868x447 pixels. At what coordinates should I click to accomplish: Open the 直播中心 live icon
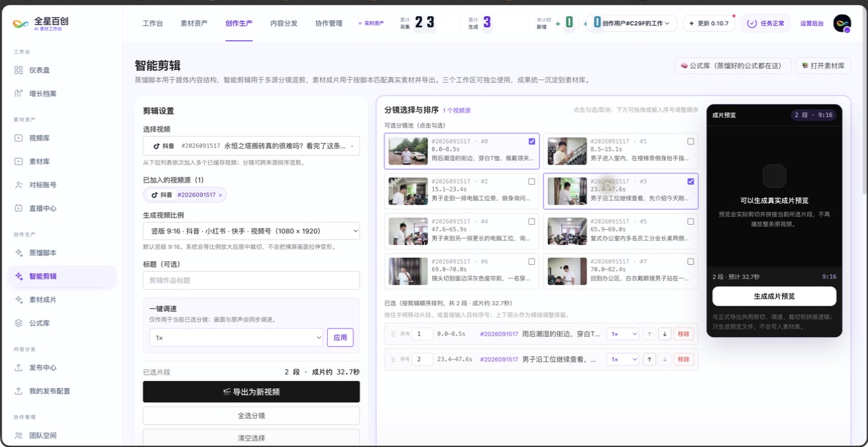click(18, 208)
